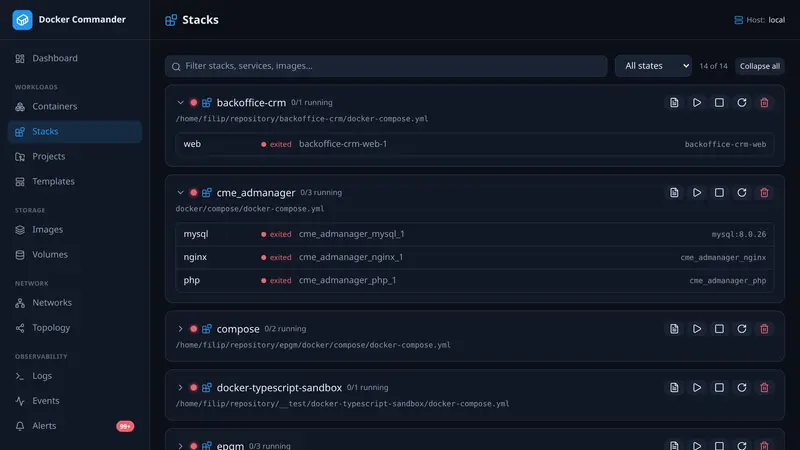View compose file for docker-typescript-sandbox
The width and height of the screenshot is (800, 450).
pyautogui.click(x=674, y=388)
